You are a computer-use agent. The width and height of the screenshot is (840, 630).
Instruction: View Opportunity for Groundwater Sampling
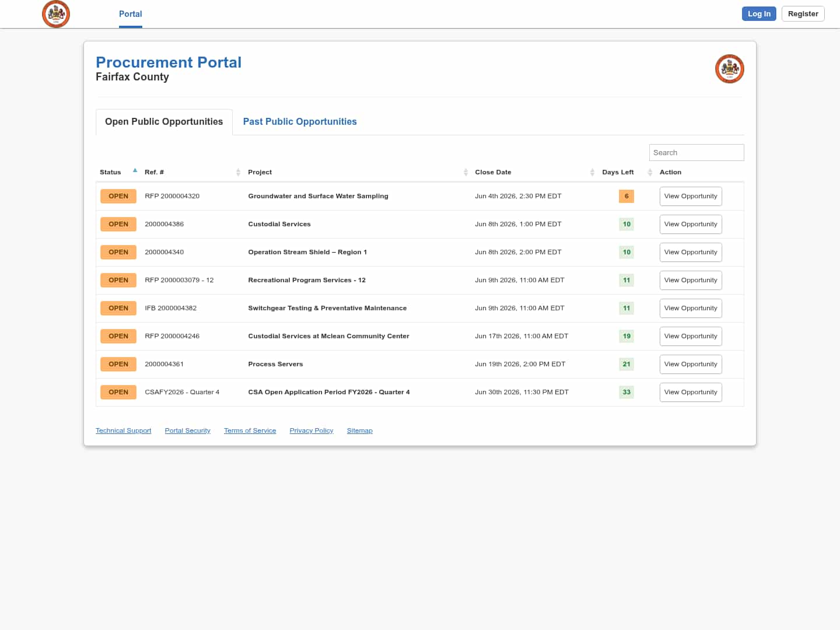coord(691,196)
